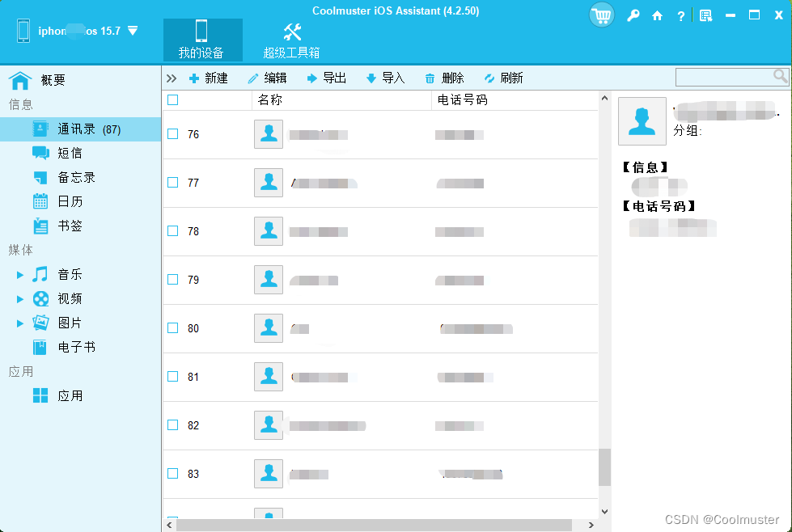Click 删除 to delete contacts
Viewport: 792px width, 532px height.
pos(444,78)
